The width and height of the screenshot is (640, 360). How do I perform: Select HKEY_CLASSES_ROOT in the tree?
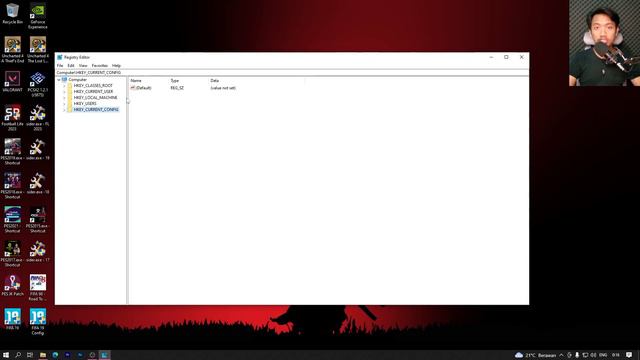[93, 86]
